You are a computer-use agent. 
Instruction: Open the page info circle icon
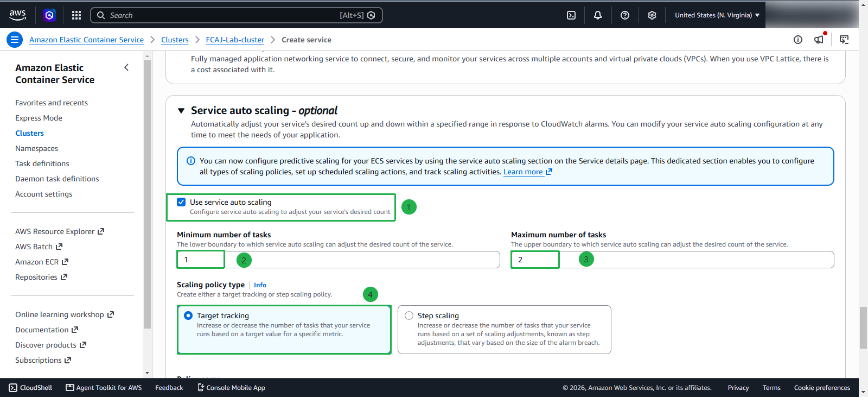798,40
